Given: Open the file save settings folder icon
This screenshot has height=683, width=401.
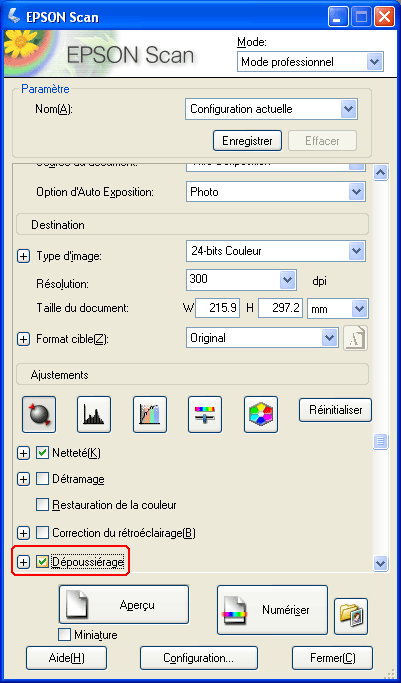Looking at the screenshot, I should tap(351, 616).
